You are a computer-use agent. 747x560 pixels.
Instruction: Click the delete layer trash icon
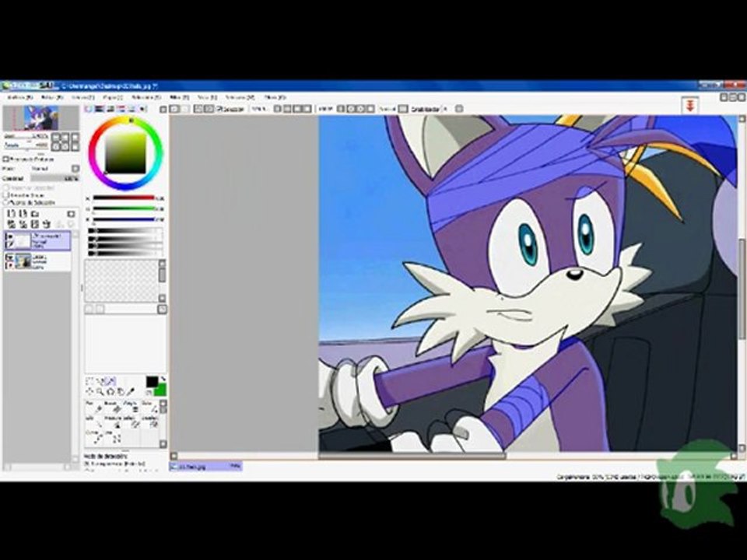[47, 224]
